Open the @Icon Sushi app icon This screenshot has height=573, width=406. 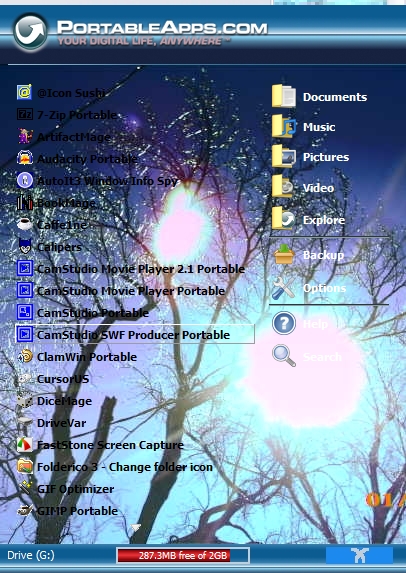pyautogui.click(x=24, y=92)
